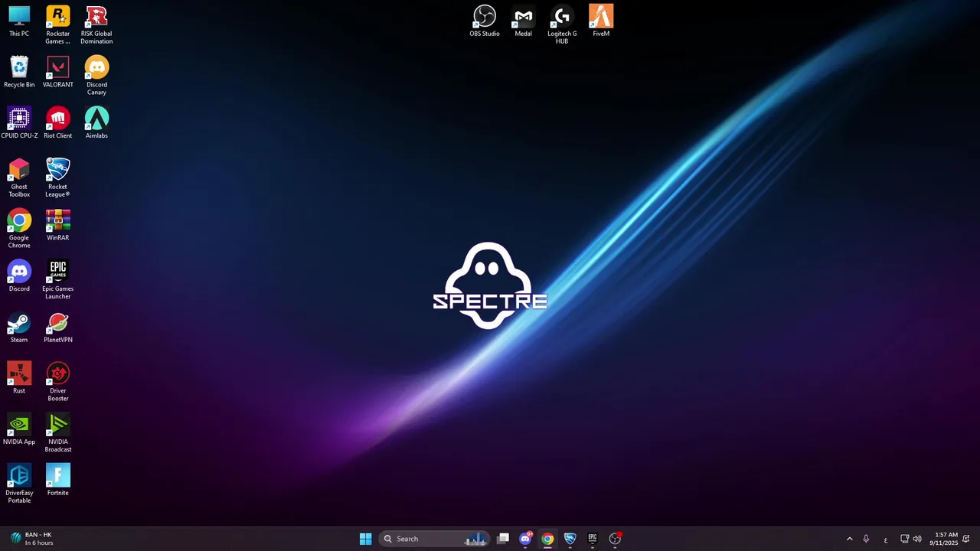This screenshot has height=551, width=980.
Task: Open OBS Studio taskbar icon
Action: pyautogui.click(x=615, y=539)
